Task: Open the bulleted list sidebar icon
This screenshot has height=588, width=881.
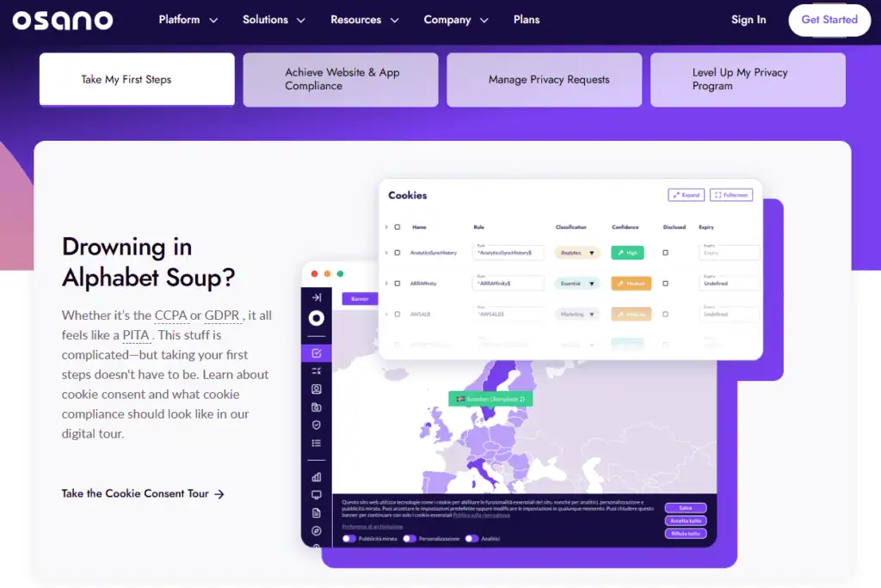Action: tap(317, 443)
